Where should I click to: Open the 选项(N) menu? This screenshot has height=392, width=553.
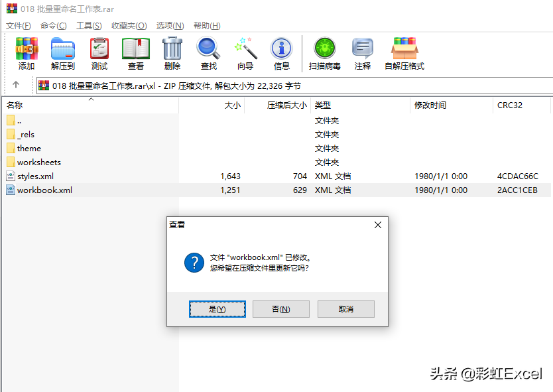tap(170, 26)
